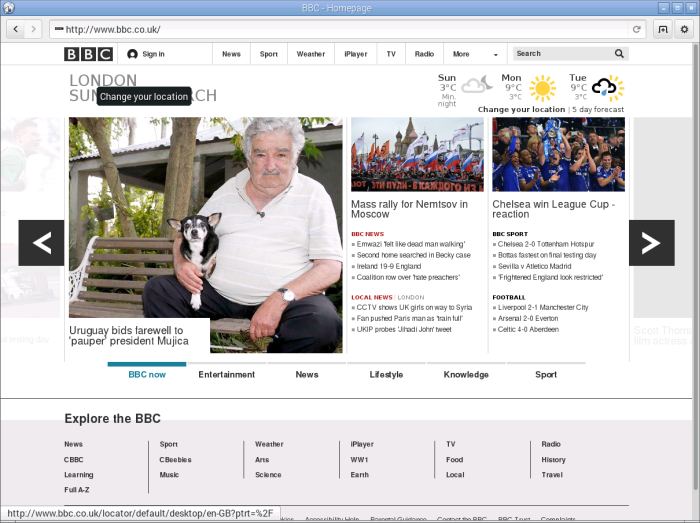
Task: Open iPlayer in the top navigation
Action: tap(356, 54)
